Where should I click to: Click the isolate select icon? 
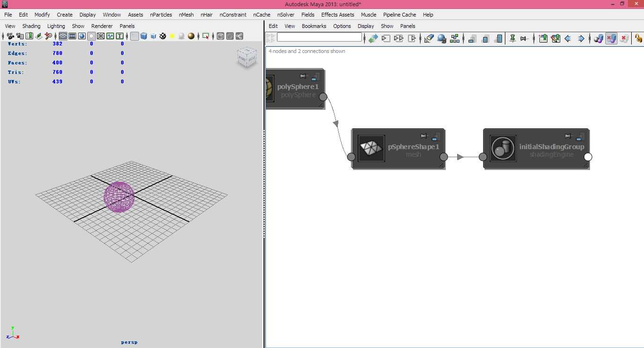(205, 36)
